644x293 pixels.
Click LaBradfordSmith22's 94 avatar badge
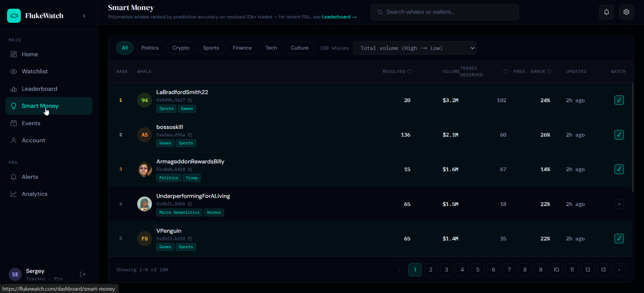coord(145,100)
